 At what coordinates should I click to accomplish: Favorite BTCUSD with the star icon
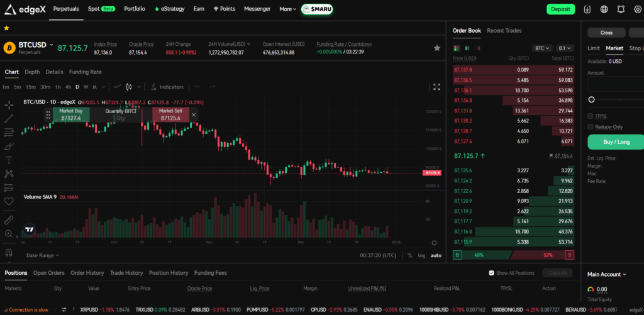[437, 48]
